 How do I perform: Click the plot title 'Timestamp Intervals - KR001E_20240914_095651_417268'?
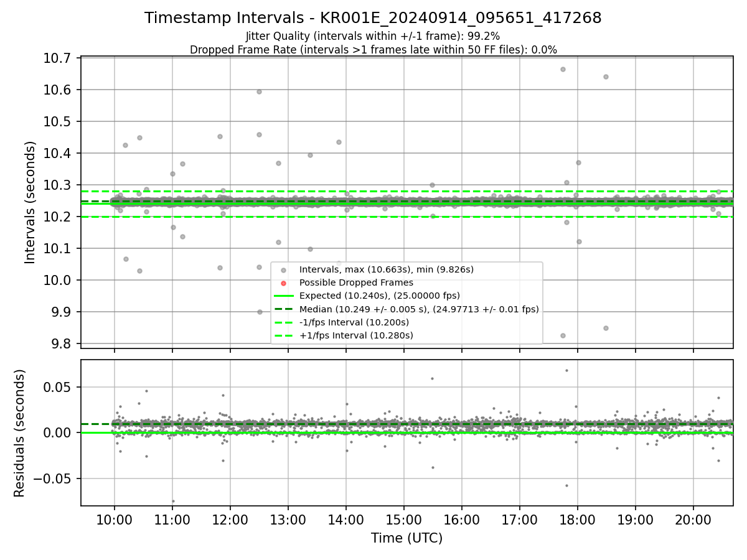(373, 18)
